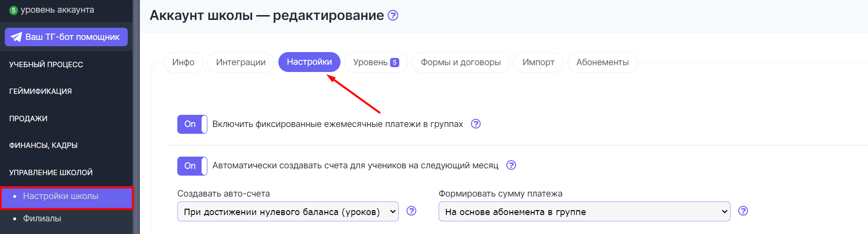Screen dimensions: 868x234
Task: Open the Уровень tab
Action: click(376, 62)
